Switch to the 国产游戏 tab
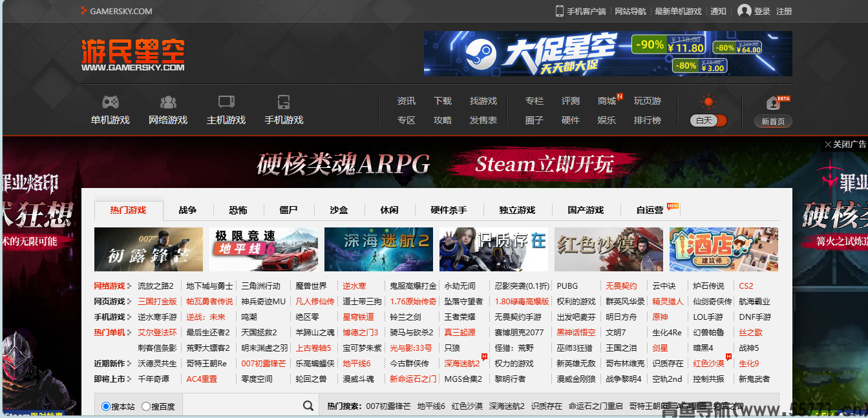868x418 pixels. tap(586, 210)
